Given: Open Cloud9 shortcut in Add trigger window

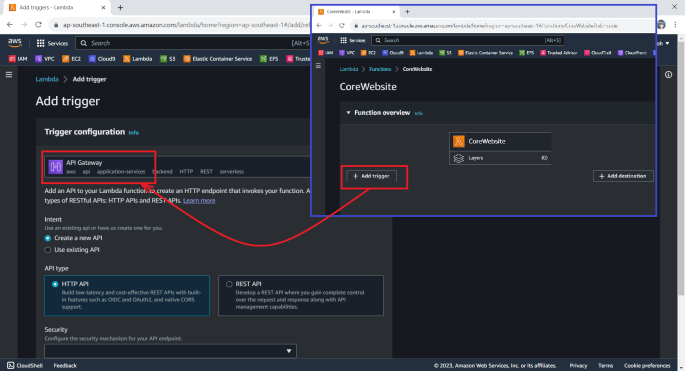Looking at the screenshot, I should pyautogui.click(x=102, y=59).
